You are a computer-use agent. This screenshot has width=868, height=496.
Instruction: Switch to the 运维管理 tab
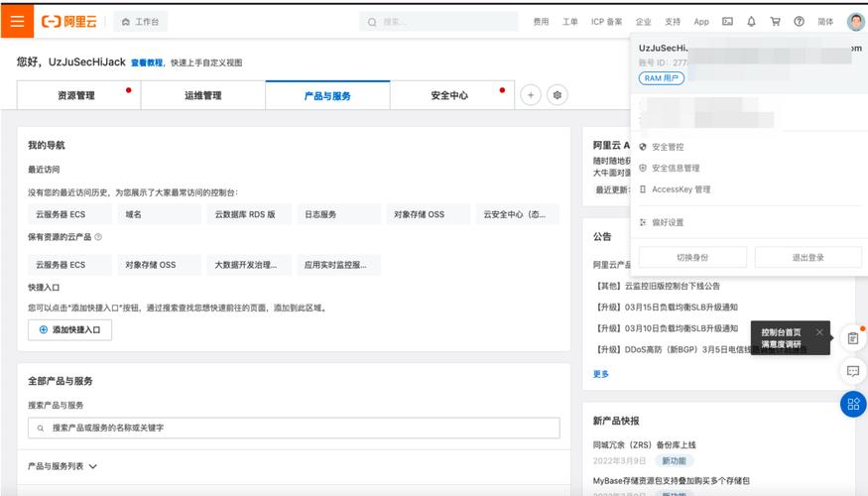pos(203,95)
